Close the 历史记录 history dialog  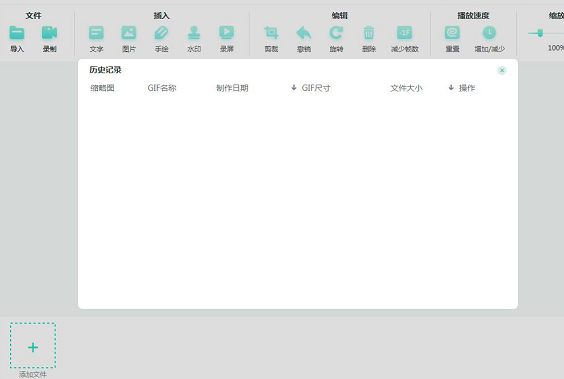click(502, 70)
